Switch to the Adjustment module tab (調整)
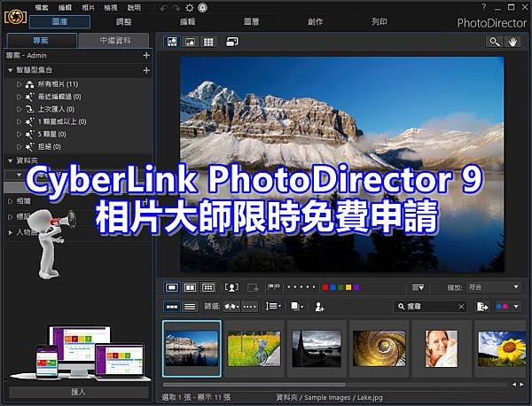Viewport: 532px width, 406px height. coord(124,21)
